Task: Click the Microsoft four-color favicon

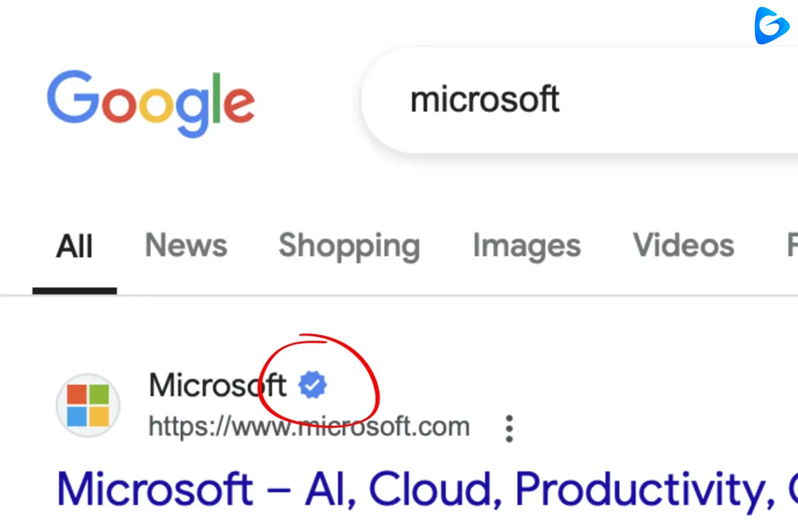Action: [88, 405]
